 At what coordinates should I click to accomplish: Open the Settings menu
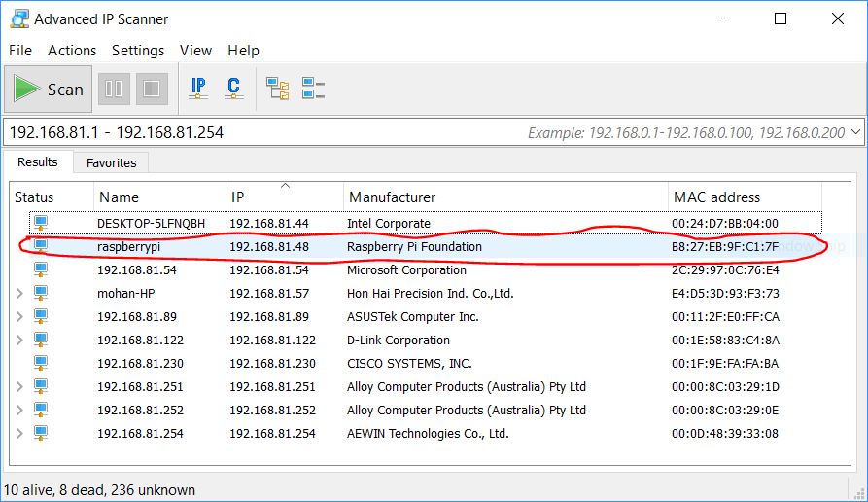pyautogui.click(x=138, y=51)
